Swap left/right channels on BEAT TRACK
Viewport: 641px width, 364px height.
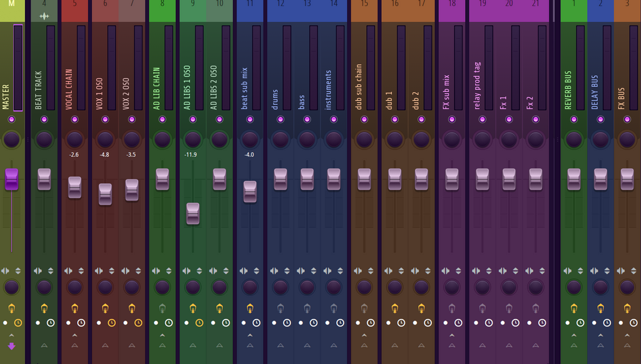click(x=38, y=271)
